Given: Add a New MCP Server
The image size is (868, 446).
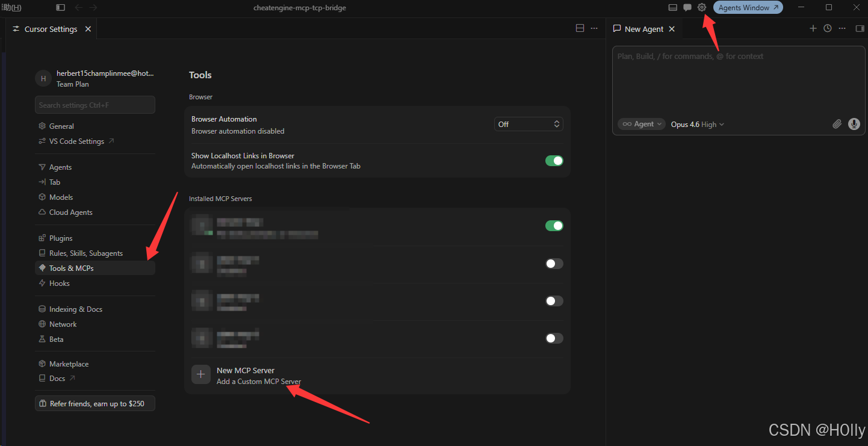Looking at the screenshot, I should click(377, 376).
